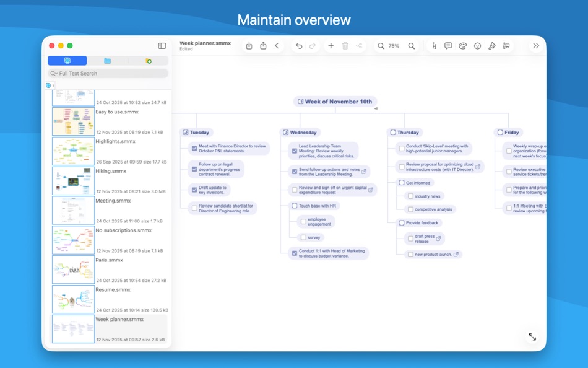Open the Paris.smmx thumbnail
Image resolution: width=588 pixels, height=368 pixels.
point(72,269)
